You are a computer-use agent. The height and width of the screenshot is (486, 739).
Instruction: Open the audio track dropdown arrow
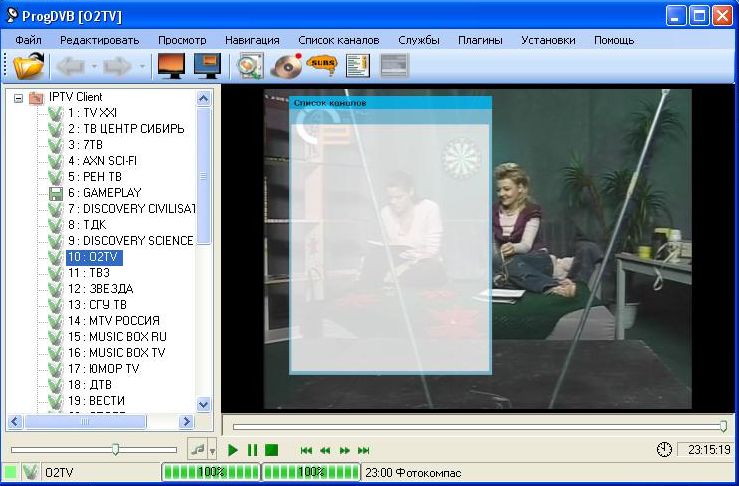pyautogui.click(x=212, y=452)
